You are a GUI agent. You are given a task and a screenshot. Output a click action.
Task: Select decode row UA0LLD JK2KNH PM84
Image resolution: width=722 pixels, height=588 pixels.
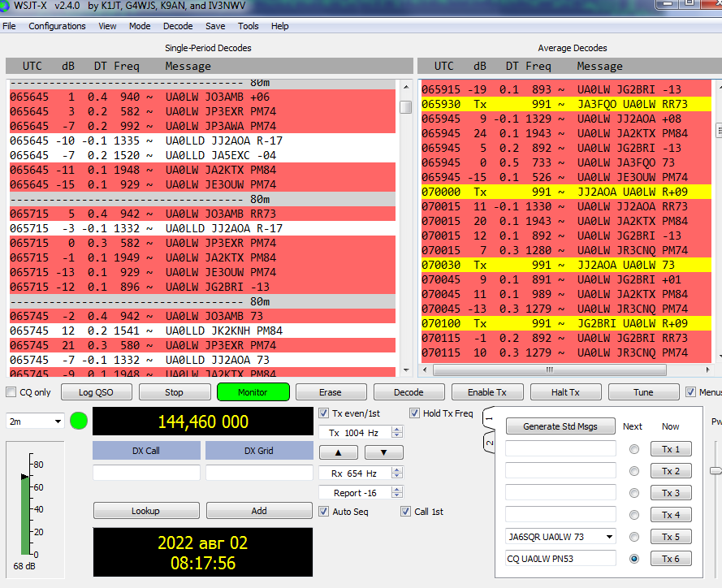click(x=202, y=331)
